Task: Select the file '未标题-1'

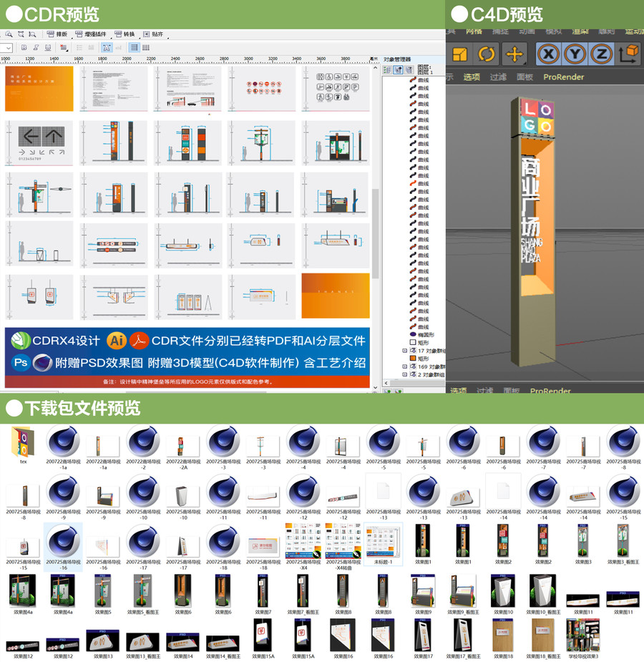Action: pyautogui.click(x=384, y=545)
